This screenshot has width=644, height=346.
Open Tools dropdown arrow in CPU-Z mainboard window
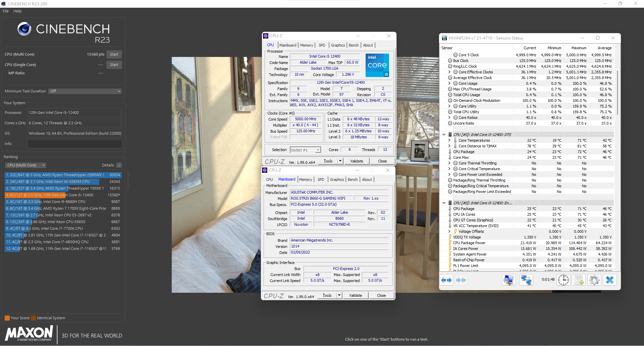click(339, 295)
